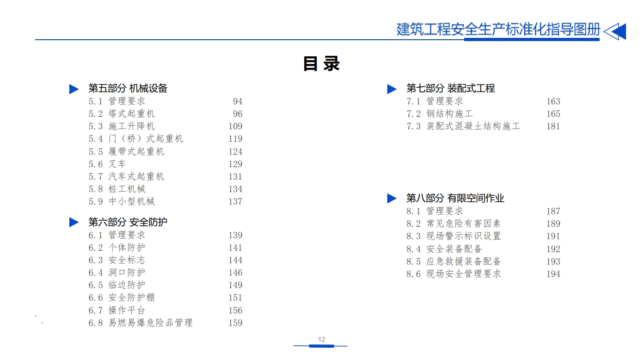The height and width of the screenshot is (356, 644).
Task: Click entry 6.2 个体防护
Action: tap(117, 247)
